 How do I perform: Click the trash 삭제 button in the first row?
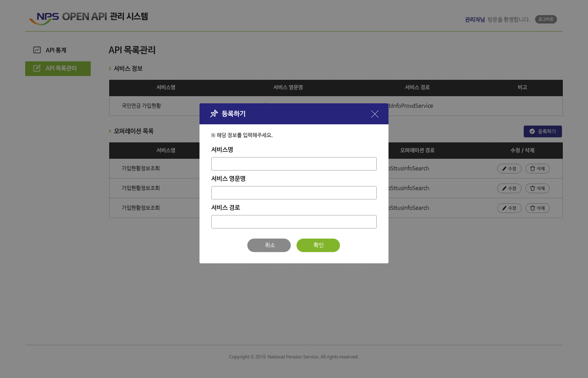click(537, 169)
